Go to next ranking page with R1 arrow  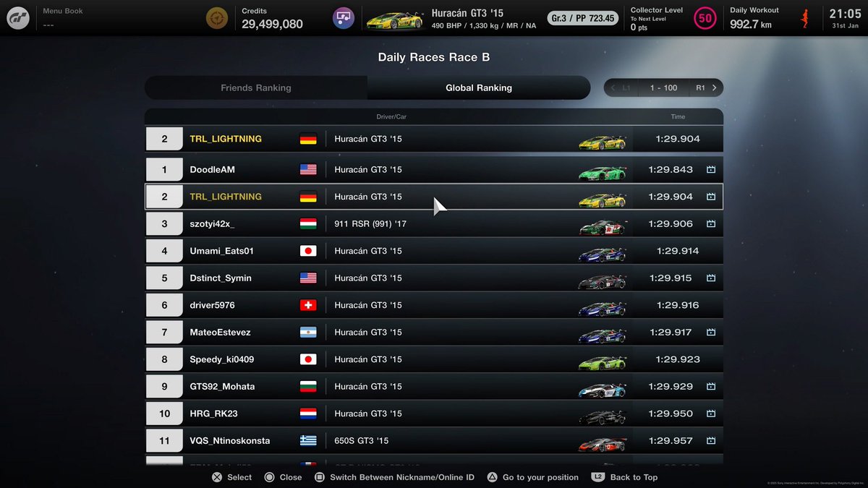(707, 87)
